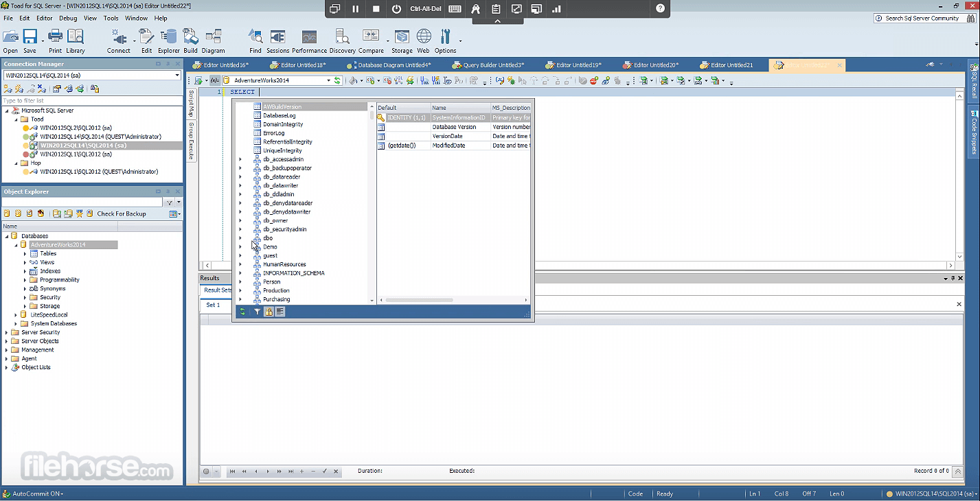Open the File menu
Image resolution: width=980 pixels, height=501 pixels.
(8, 19)
